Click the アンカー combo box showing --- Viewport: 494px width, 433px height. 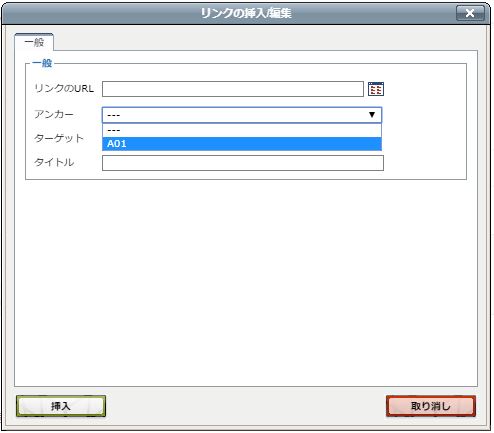(x=242, y=115)
